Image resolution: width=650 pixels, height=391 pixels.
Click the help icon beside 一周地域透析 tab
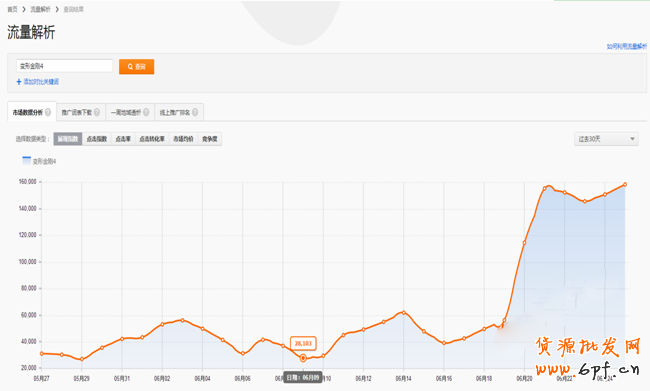[x=146, y=112]
